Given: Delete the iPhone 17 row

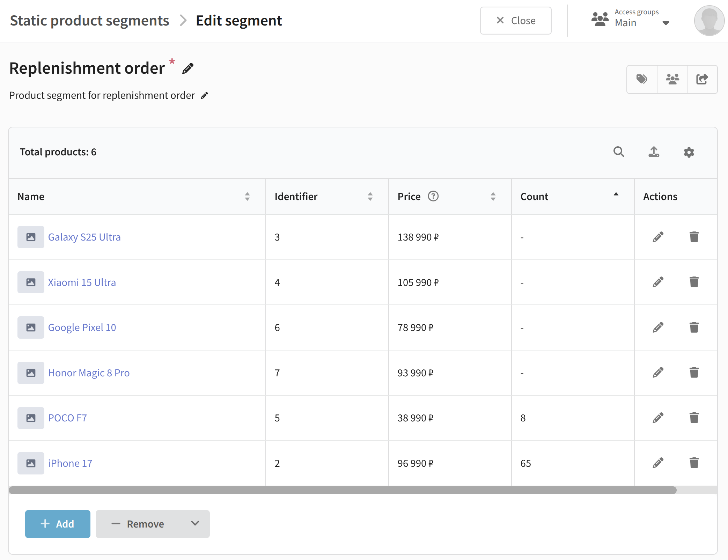Looking at the screenshot, I should pos(694,463).
